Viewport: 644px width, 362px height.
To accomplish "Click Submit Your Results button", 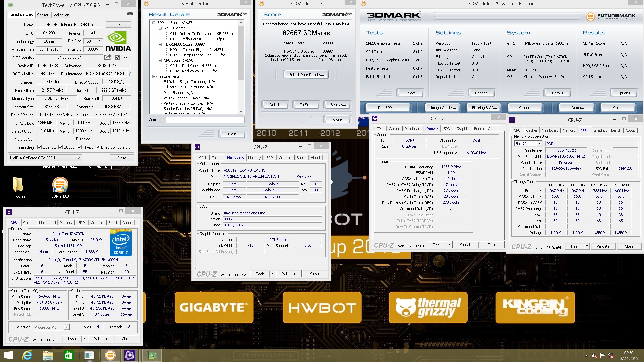I will 306,75.
